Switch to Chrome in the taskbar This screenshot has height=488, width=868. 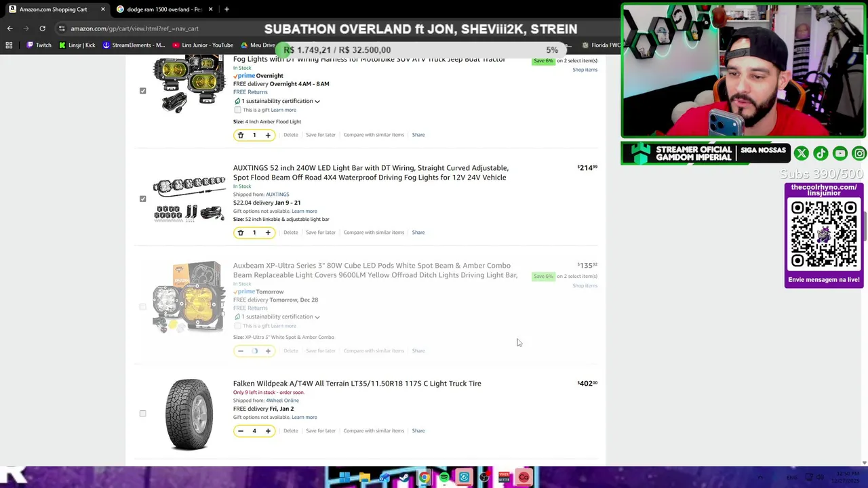point(424,478)
